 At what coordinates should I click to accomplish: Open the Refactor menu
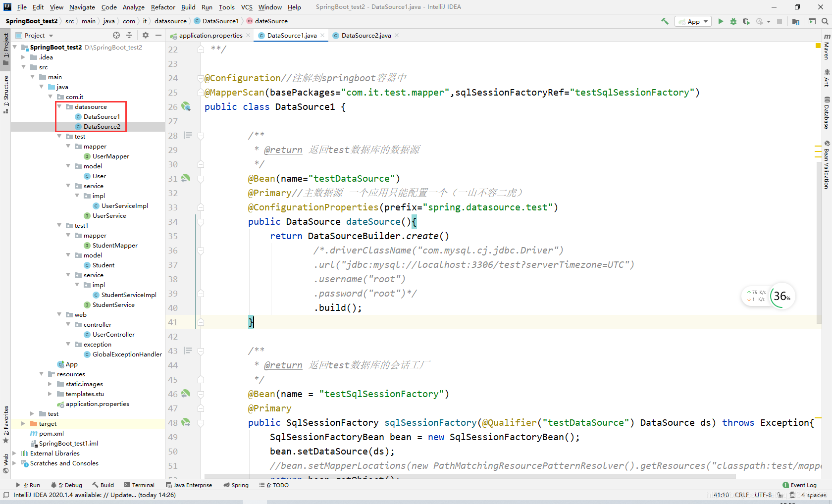point(163,7)
